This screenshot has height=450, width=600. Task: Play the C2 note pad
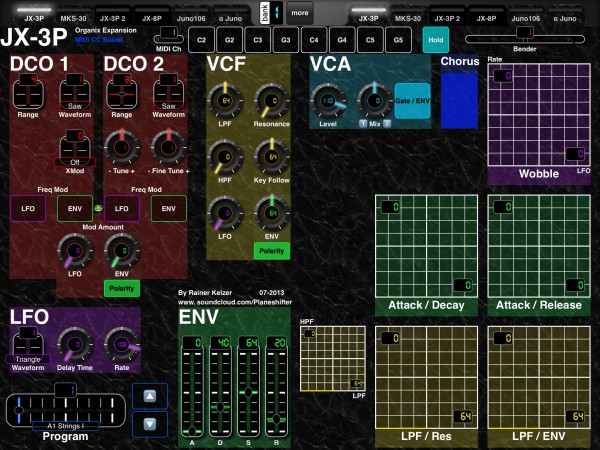pyautogui.click(x=201, y=40)
